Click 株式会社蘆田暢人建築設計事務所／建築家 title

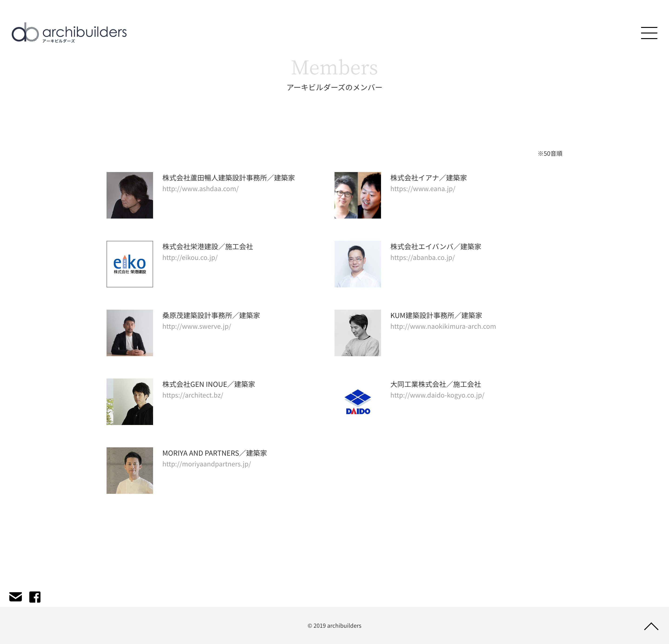point(229,178)
